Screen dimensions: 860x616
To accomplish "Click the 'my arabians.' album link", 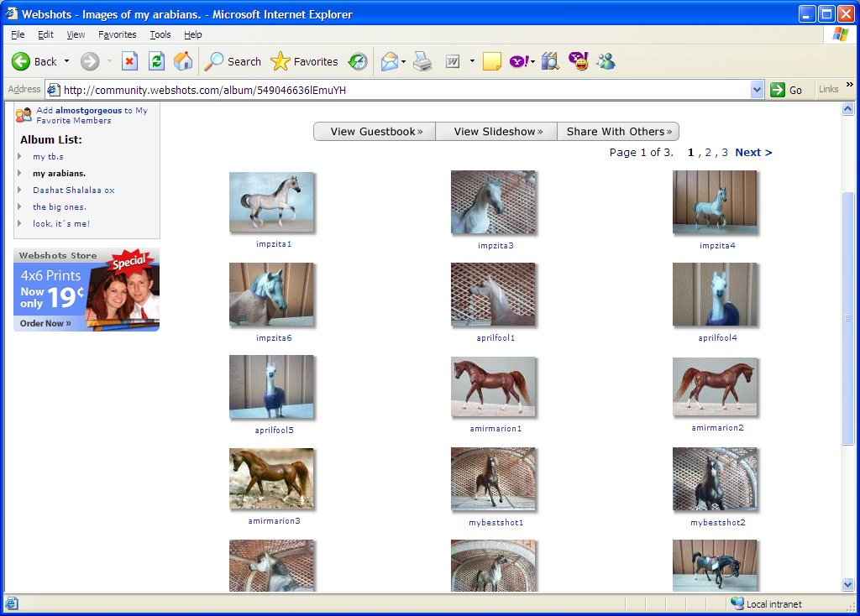I will coord(60,174).
